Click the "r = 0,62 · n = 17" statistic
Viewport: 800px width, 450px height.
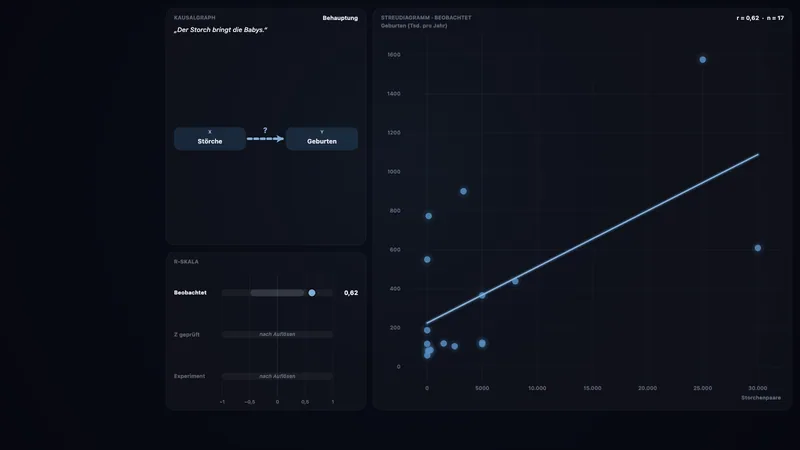[760, 18]
